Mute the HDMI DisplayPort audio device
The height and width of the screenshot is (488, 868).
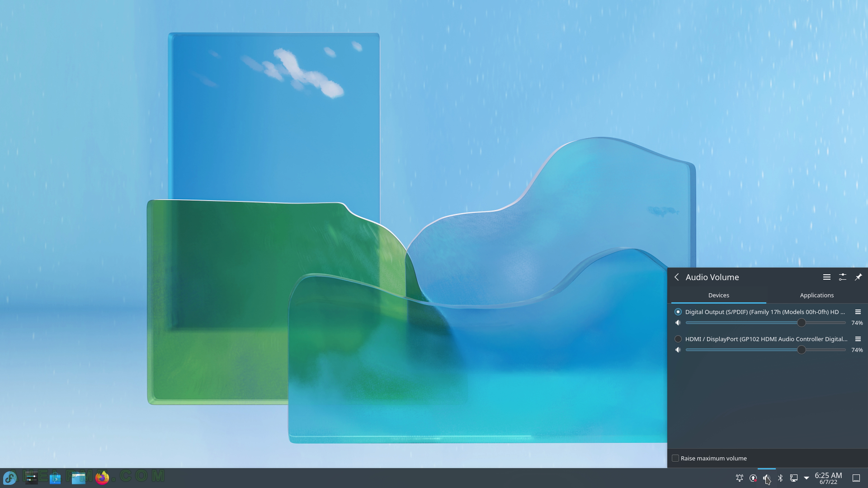coord(678,350)
